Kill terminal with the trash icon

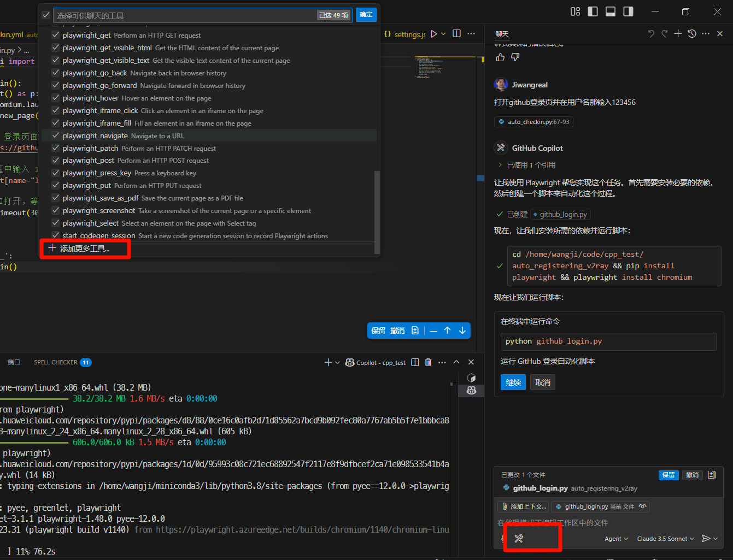click(429, 362)
